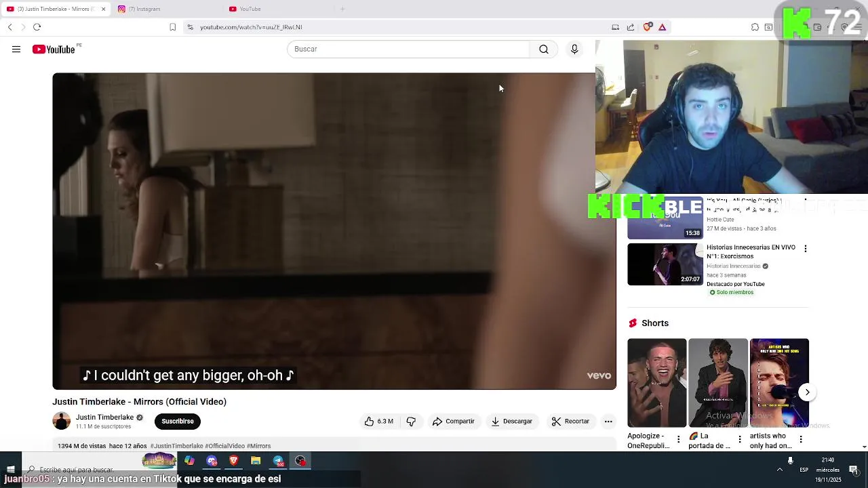Image resolution: width=868 pixels, height=488 pixels.
Task: Open options for Apologize short
Action: (x=678, y=440)
